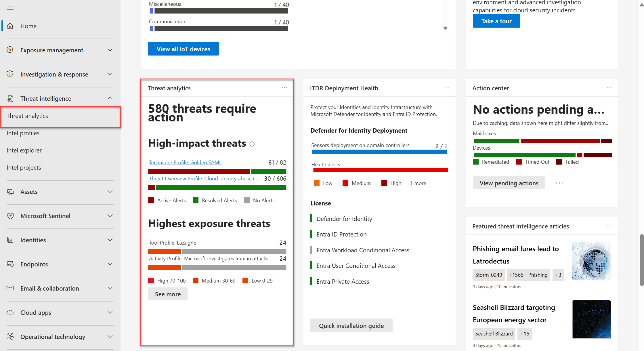Screen dimensions: 644x351
Task: Click the Cloud apps cloud icon
Action: pos(10,312)
